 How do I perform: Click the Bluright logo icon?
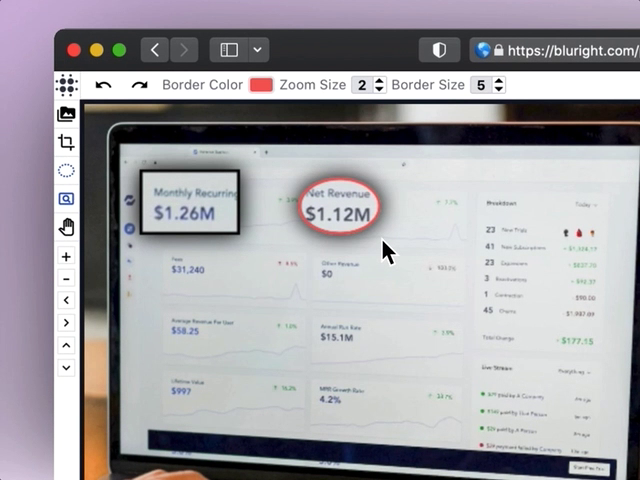click(67, 85)
